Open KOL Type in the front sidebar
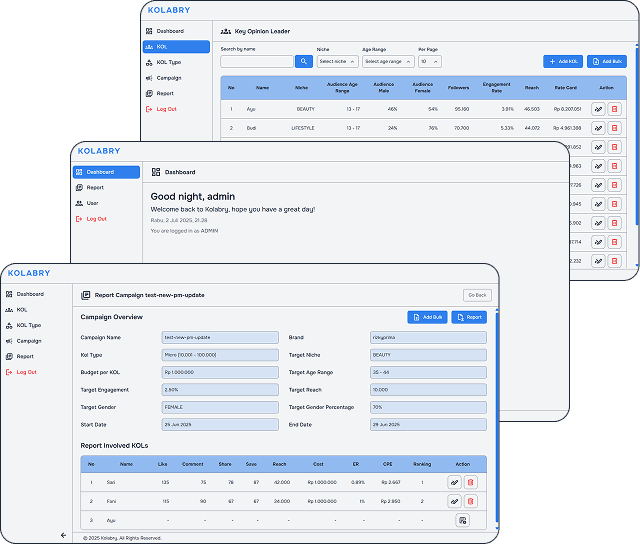The width and height of the screenshot is (640, 544). click(x=29, y=325)
